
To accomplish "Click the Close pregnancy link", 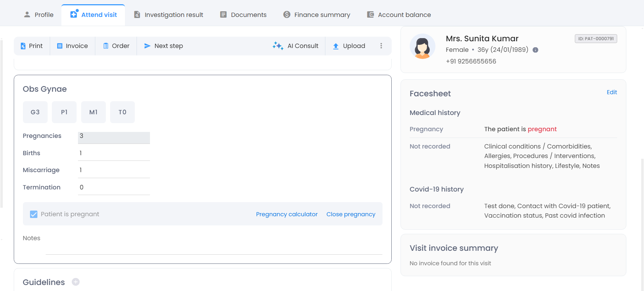I will click(350, 214).
